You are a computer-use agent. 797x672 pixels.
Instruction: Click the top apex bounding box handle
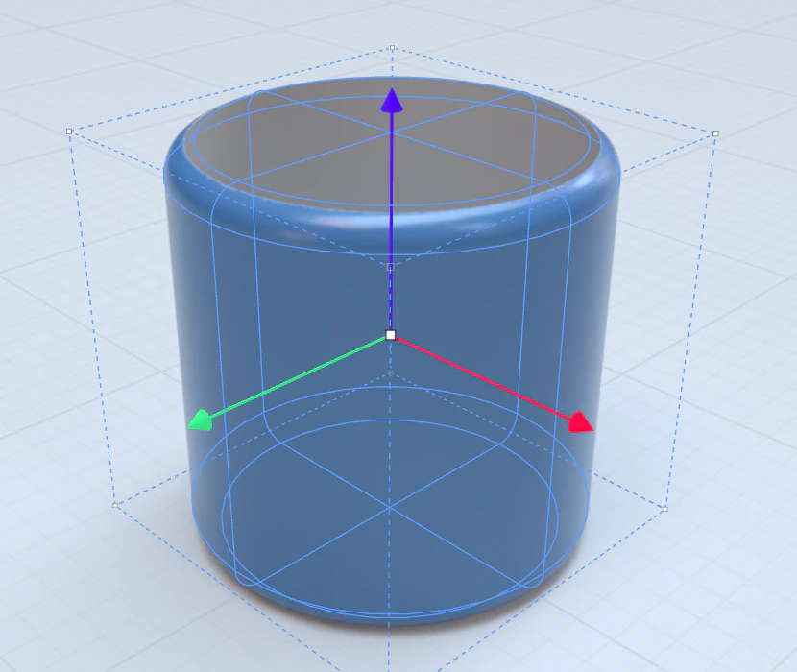tap(393, 48)
